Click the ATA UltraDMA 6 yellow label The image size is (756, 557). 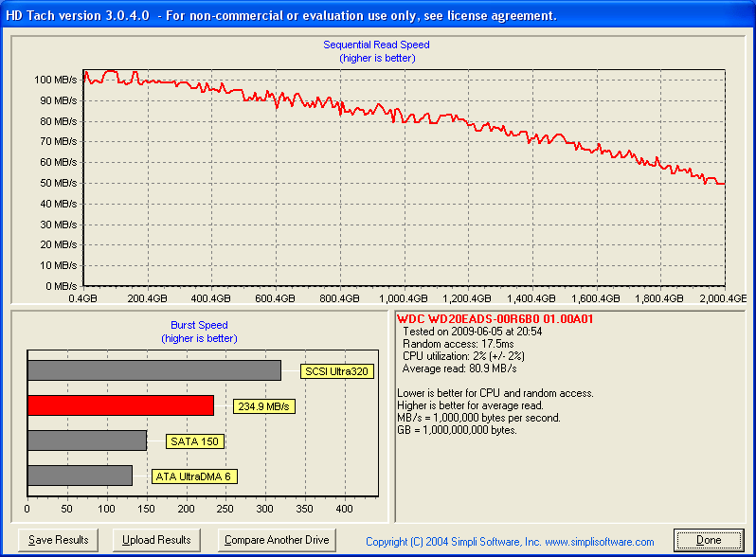point(194,476)
